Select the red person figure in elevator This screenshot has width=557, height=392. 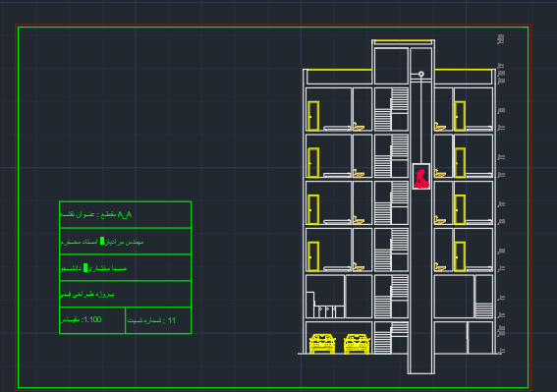[x=421, y=179]
